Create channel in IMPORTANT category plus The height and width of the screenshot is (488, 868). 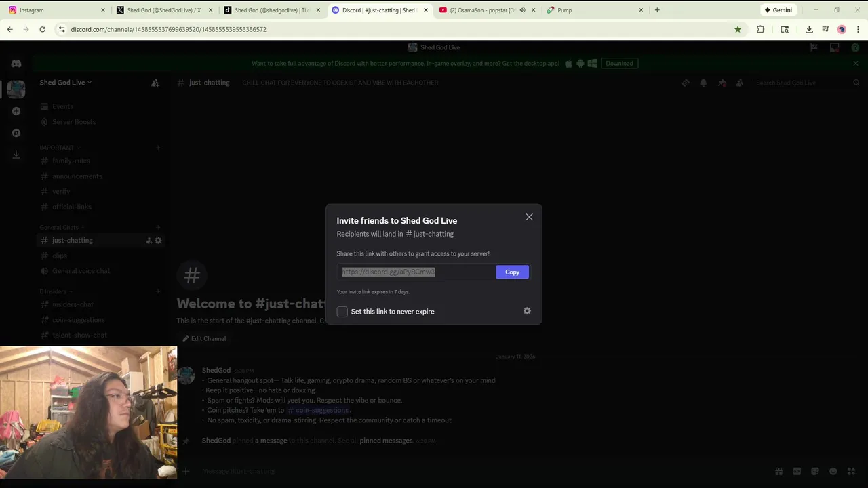158,148
